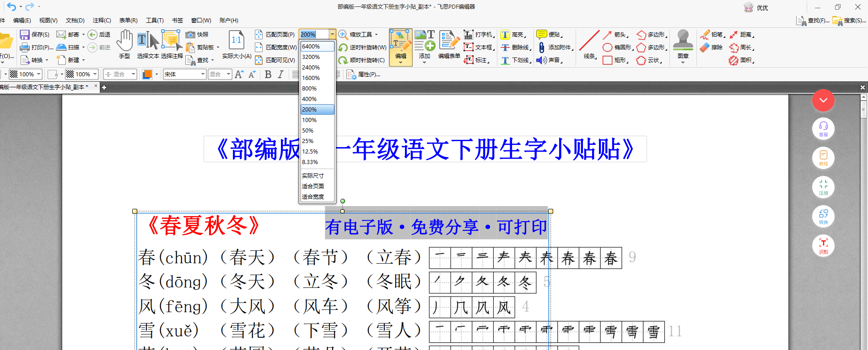Click the Snapshot camera icon (快照)
868x350 pixels.
pos(190,35)
